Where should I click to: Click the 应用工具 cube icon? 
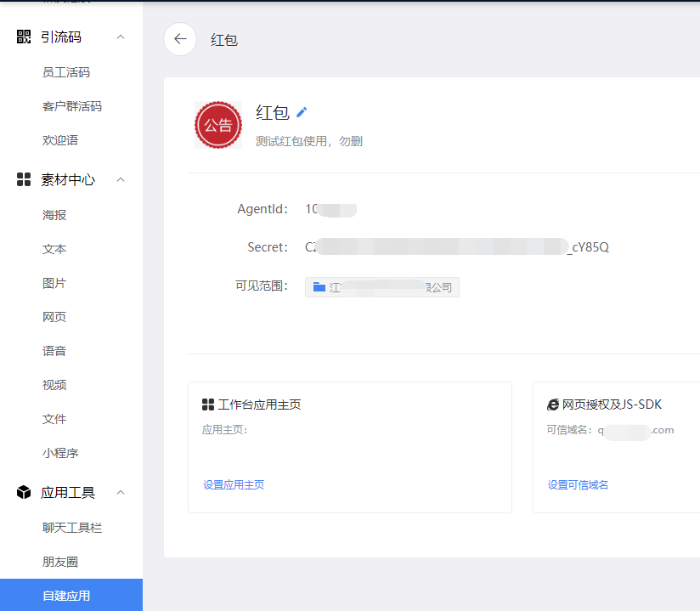click(24, 492)
